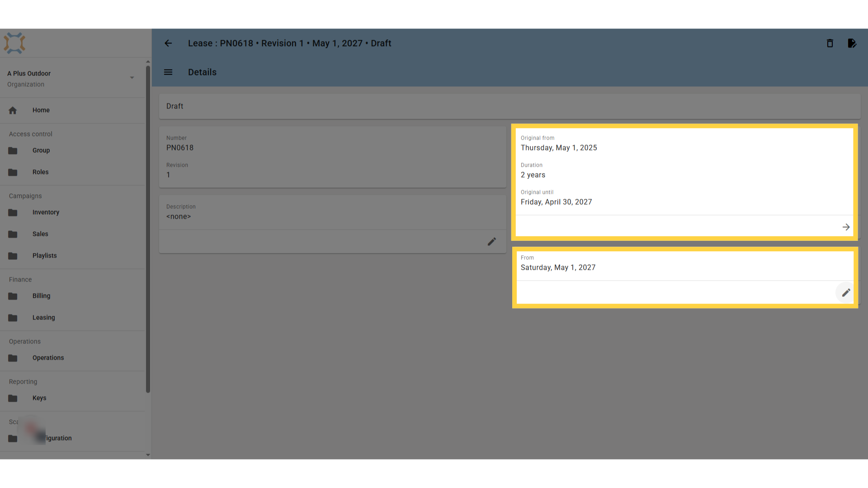The image size is (868, 488).
Task: Click the Inventory folder icon
Action: pos(13,212)
